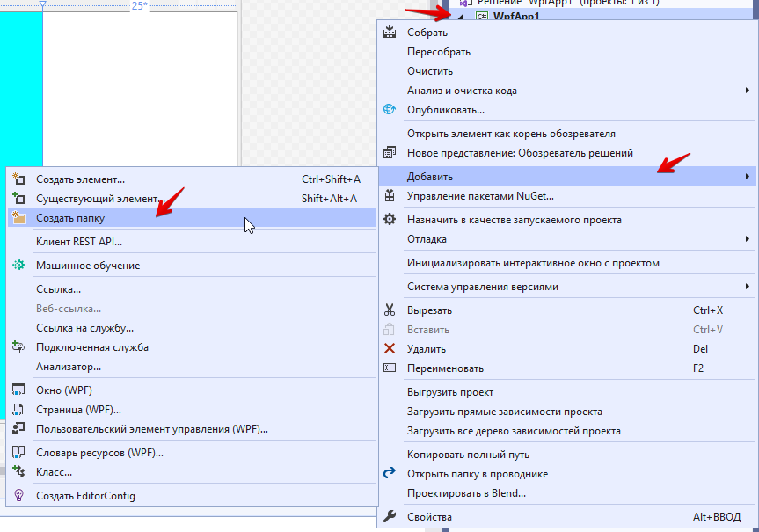
Task: Click the lightbulb icon for EditorConfig
Action: pyautogui.click(x=18, y=495)
